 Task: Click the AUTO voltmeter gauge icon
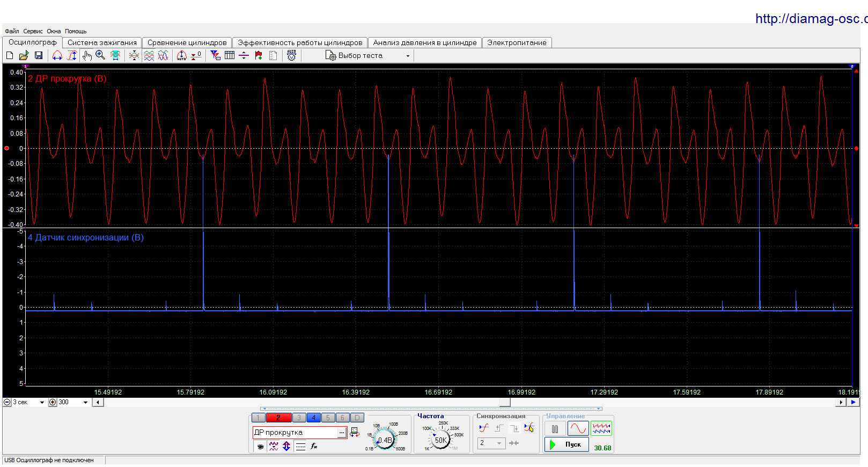pos(292,55)
